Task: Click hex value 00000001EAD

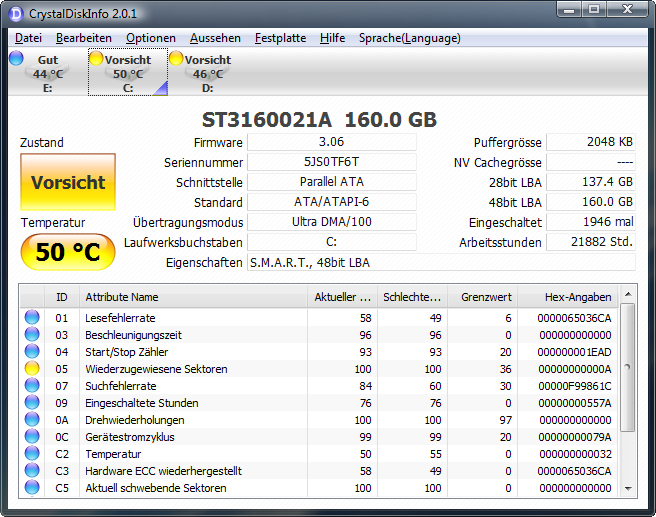Action: pos(574,352)
